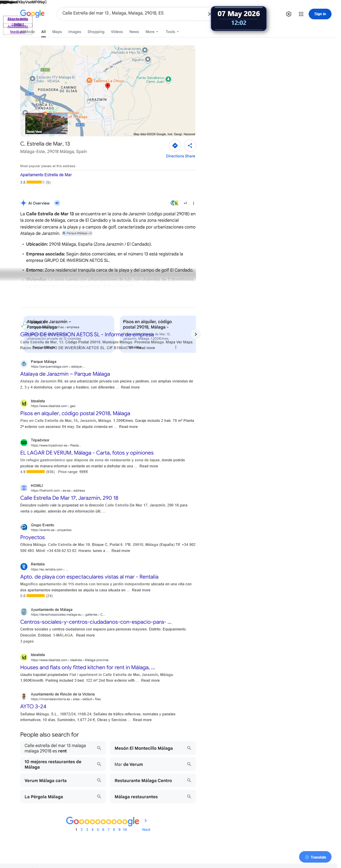Click the Directions icon button
Image resolution: width=341 pixels, height=868 pixels.
(x=175, y=146)
